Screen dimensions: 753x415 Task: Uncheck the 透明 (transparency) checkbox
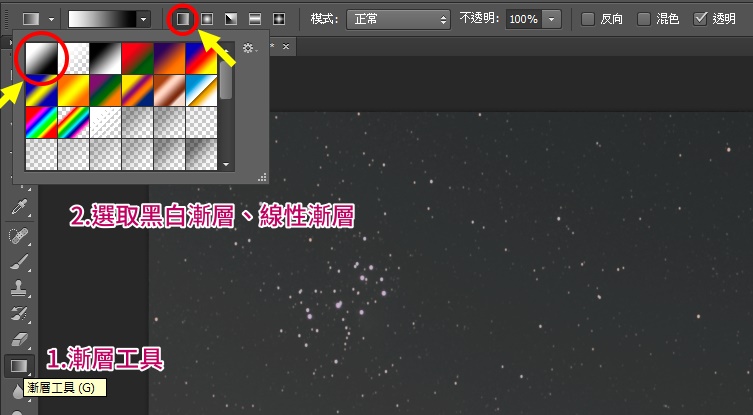pyautogui.click(x=700, y=19)
